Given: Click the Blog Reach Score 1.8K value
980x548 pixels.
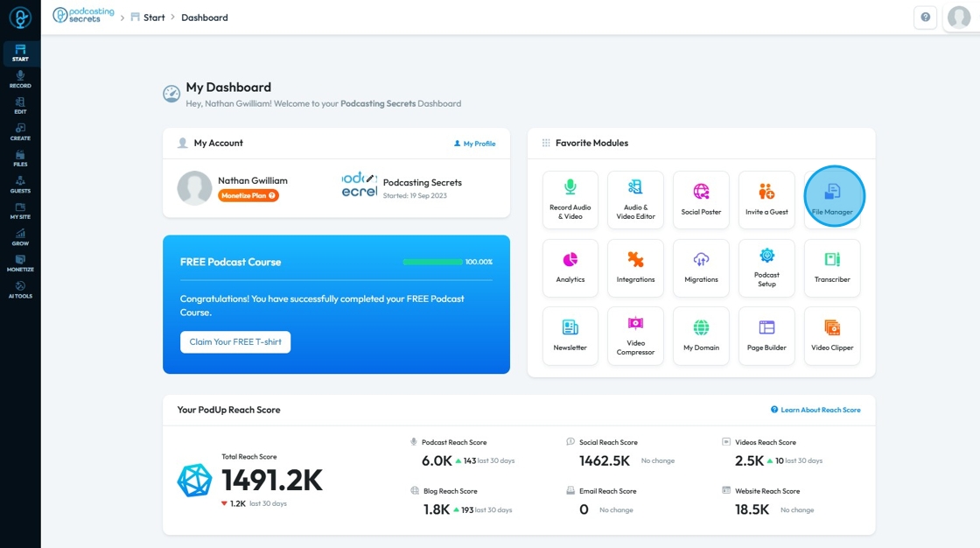Looking at the screenshot, I should 437,509.
